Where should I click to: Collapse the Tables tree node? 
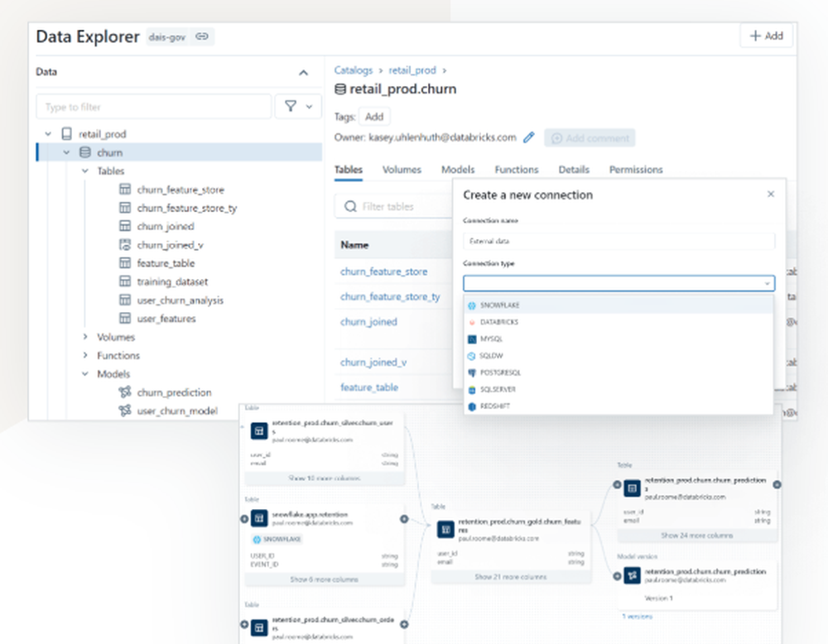click(85, 171)
